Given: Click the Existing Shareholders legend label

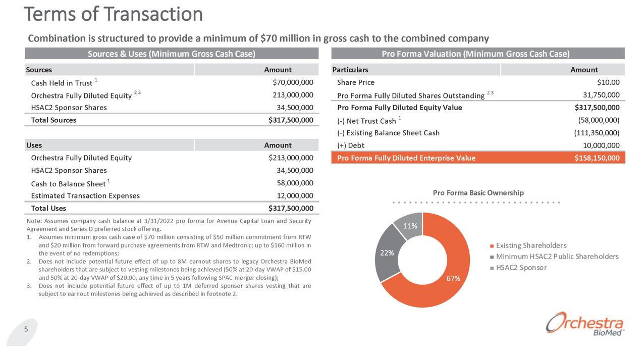Looking at the screenshot, I should (531, 245).
